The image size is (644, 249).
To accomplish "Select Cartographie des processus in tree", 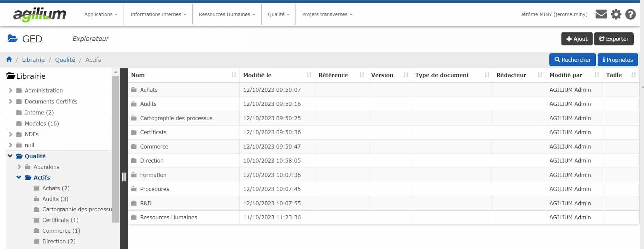I will point(77,209).
